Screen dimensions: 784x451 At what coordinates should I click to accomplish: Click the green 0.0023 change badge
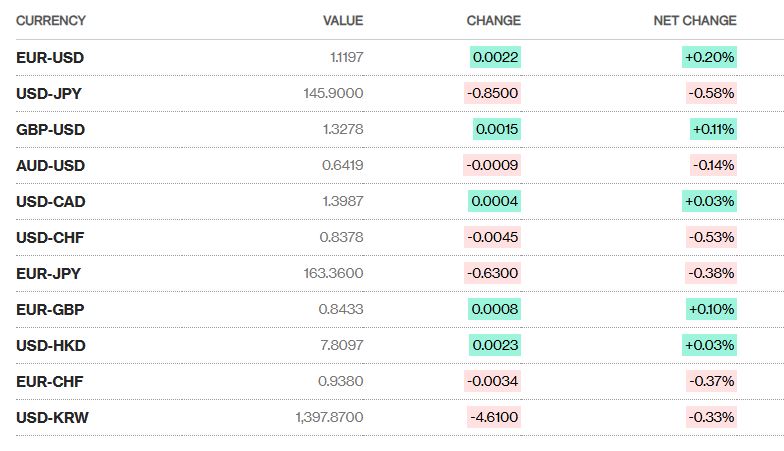pyautogui.click(x=496, y=345)
